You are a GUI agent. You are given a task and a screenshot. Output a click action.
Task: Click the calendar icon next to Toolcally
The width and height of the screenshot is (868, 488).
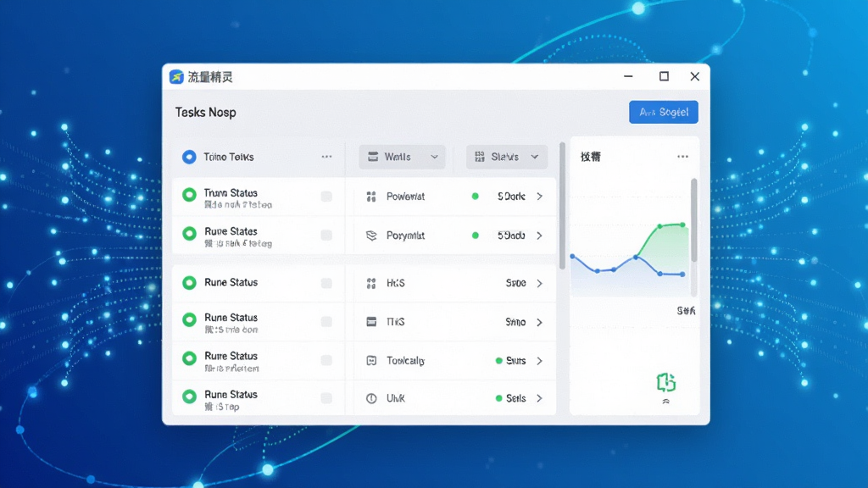pos(371,361)
